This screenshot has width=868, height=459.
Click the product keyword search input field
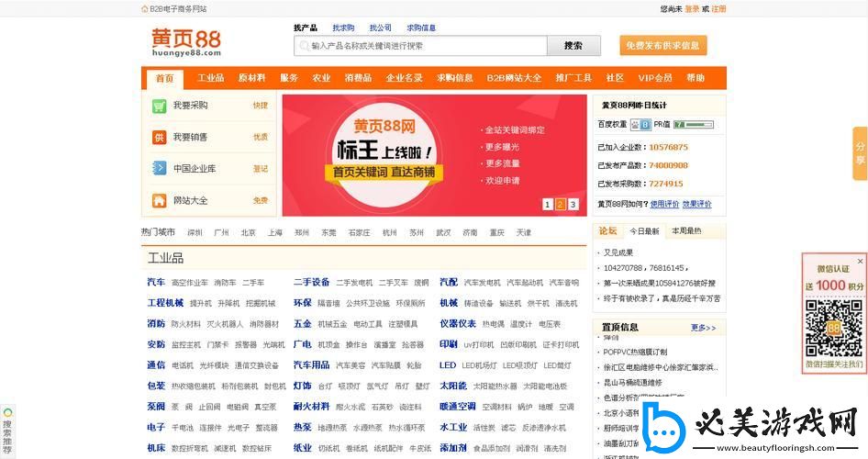tap(427, 46)
